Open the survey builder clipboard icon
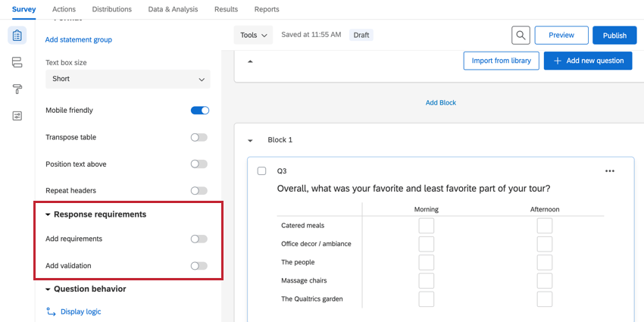The height and width of the screenshot is (322, 644). (x=17, y=36)
